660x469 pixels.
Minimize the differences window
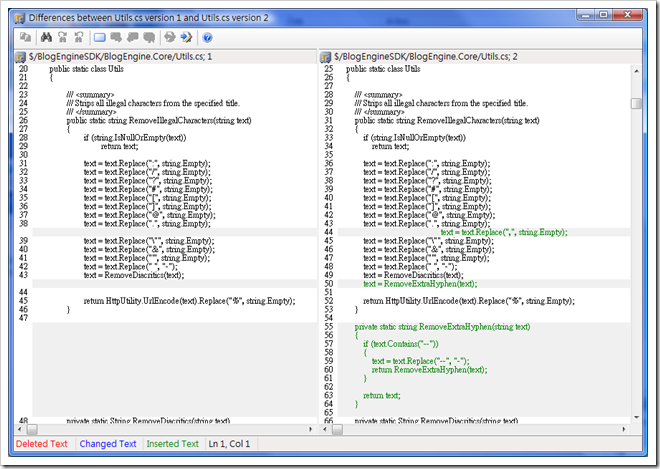(585, 15)
